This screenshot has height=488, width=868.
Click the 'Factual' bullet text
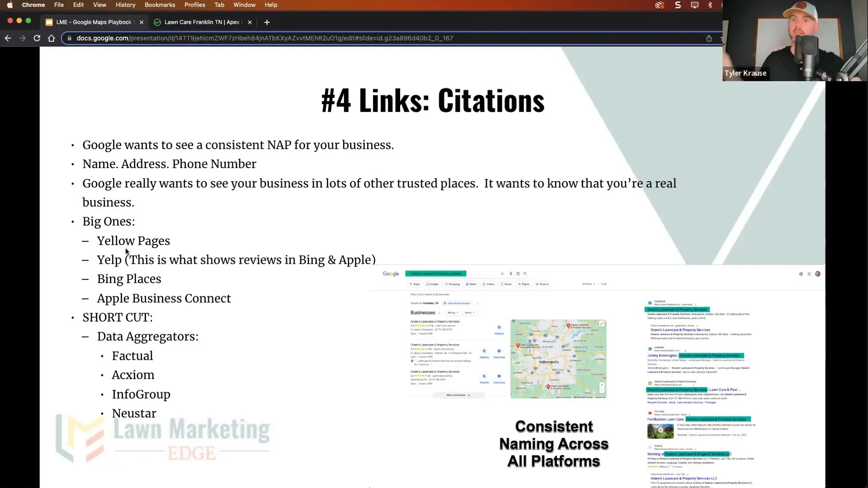tap(132, 356)
